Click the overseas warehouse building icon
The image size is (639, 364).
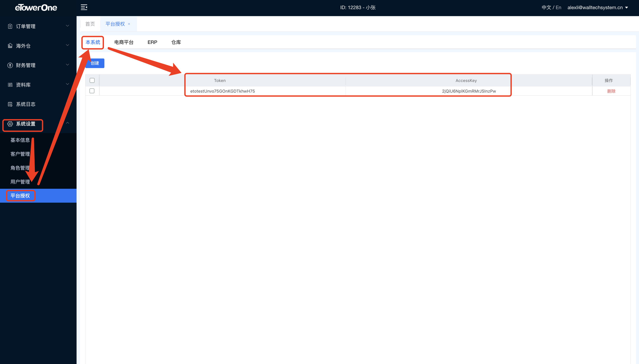click(10, 46)
